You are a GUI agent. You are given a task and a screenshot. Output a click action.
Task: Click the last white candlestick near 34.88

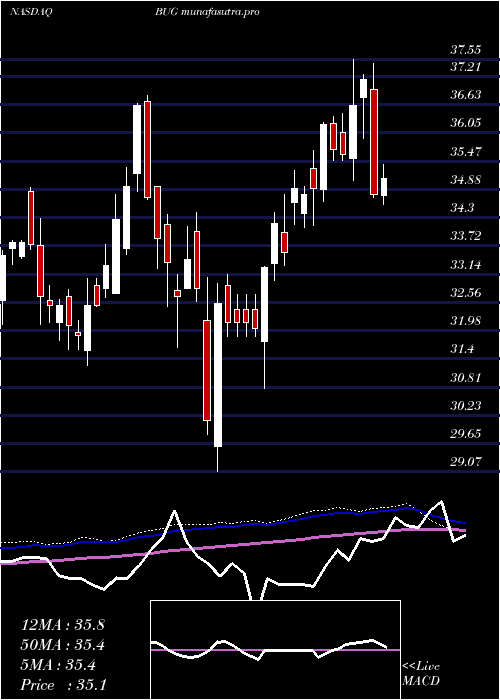[x=383, y=187]
